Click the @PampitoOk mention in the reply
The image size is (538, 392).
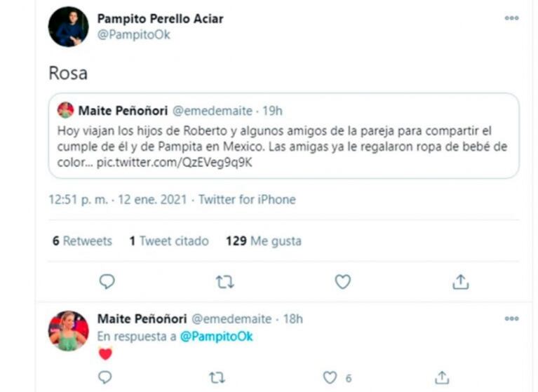pos(217,336)
